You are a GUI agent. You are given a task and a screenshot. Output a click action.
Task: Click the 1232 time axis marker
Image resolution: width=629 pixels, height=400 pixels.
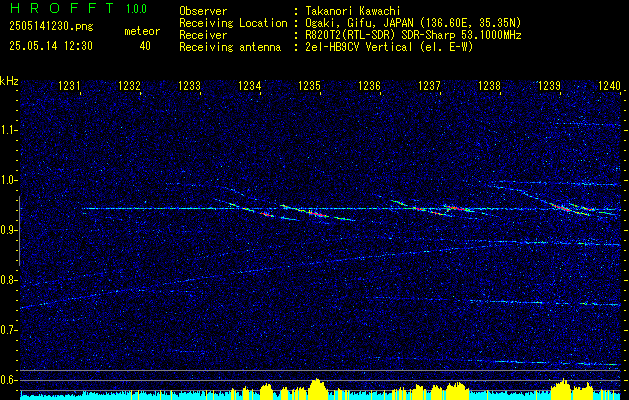(130, 85)
